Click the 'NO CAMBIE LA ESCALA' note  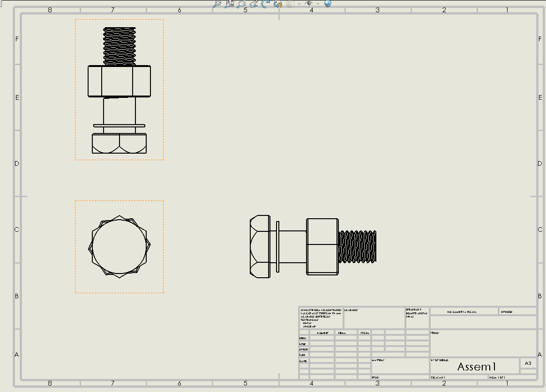462,312
